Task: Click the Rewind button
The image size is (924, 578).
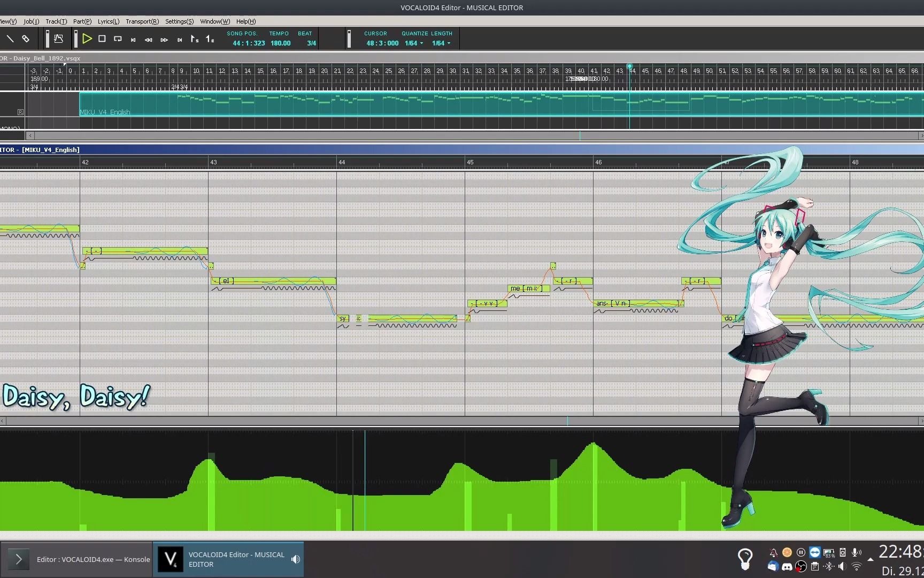Action: (149, 40)
